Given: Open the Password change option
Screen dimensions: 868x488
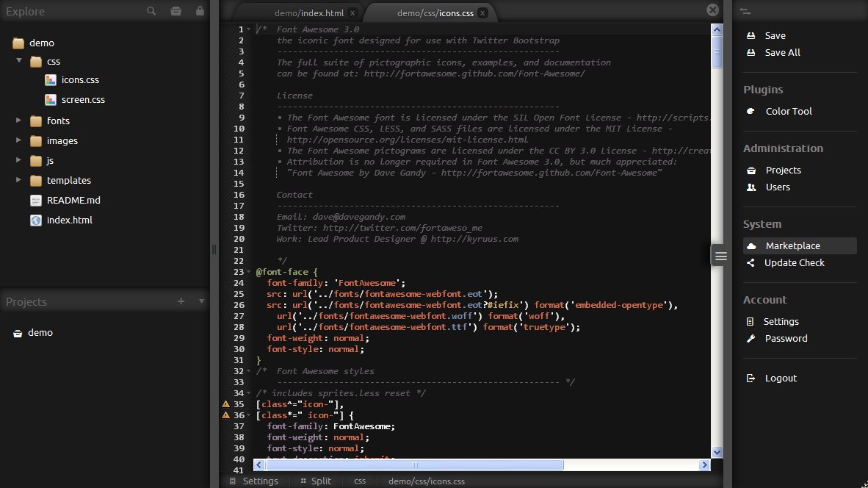Looking at the screenshot, I should [786, 338].
